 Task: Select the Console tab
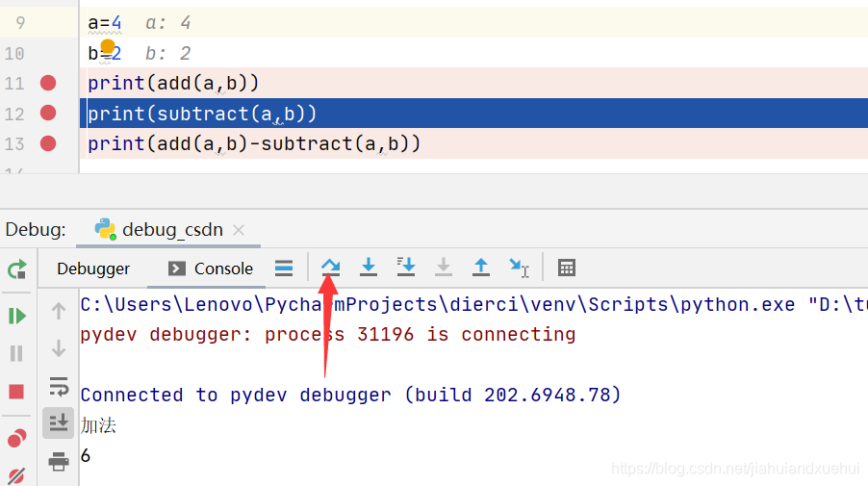click(x=211, y=269)
